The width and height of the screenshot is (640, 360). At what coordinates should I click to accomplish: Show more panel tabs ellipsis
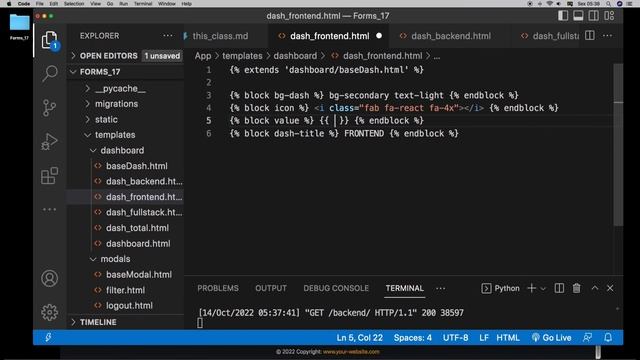[x=440, y=289]
